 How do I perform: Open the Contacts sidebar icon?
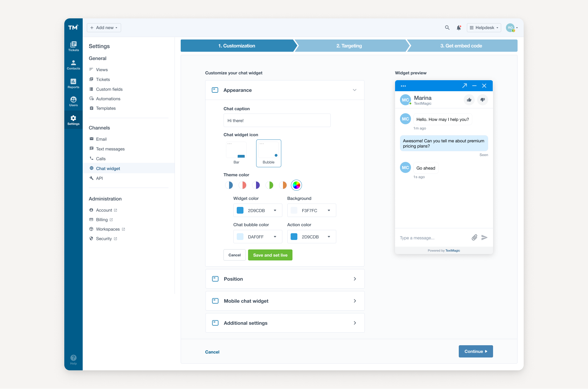tap(73, 65)
